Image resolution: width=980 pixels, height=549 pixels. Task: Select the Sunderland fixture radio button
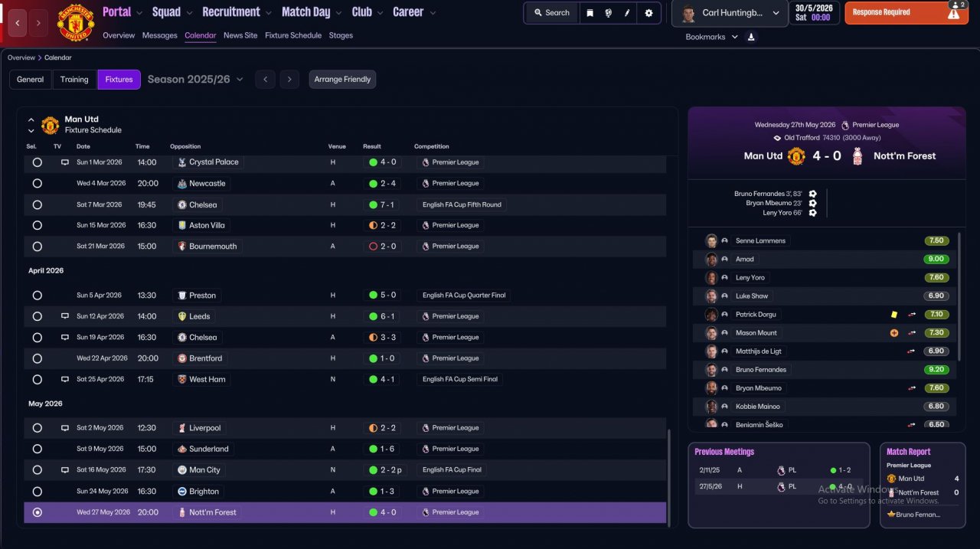pos(37,449)
